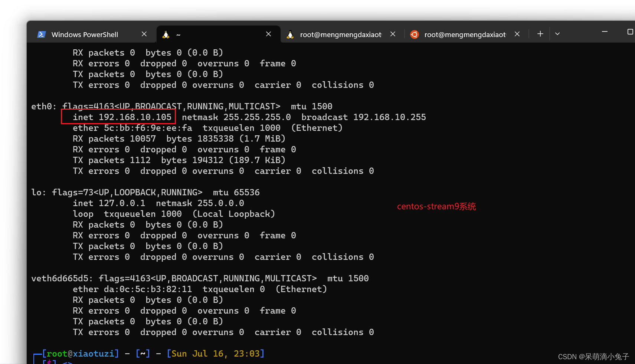Screen dimensions: 635x364
Task: Close the active tilde terminal tab
Action: tap(269, 34)
